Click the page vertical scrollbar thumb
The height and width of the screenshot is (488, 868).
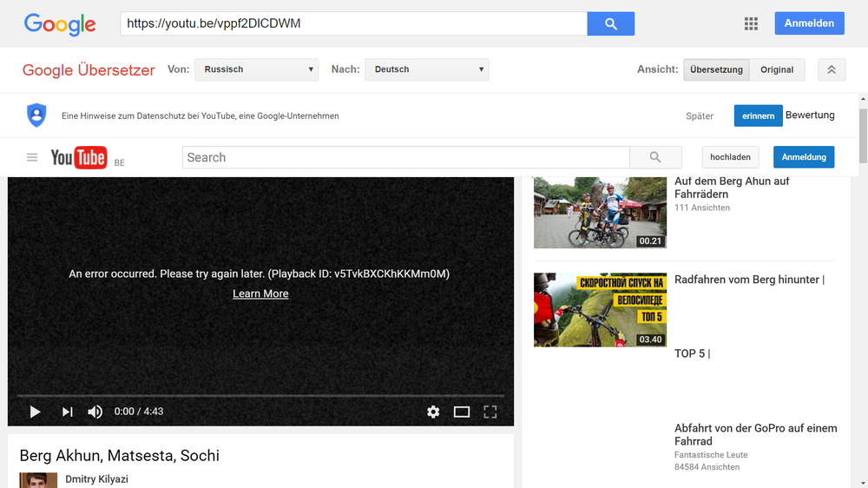(863, 135)
